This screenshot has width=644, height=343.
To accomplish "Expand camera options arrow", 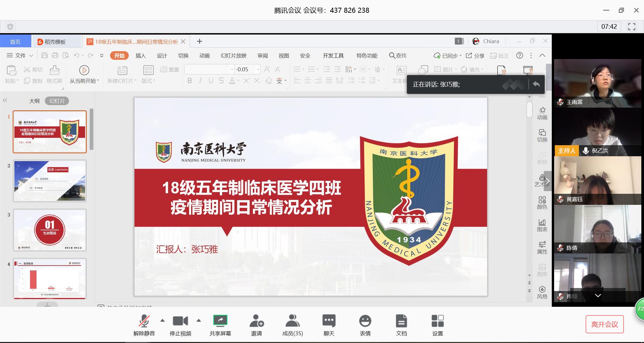I will (199, 320).
